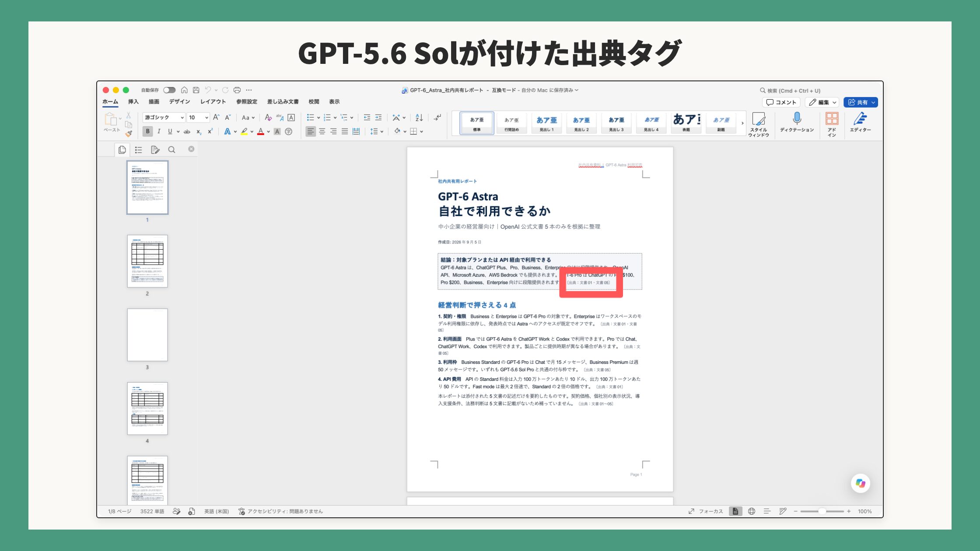Image resolution: width=980 pixels, height=551 pixels.
Task: Toggle Italic formatting
Action: [x=159, y=131]
